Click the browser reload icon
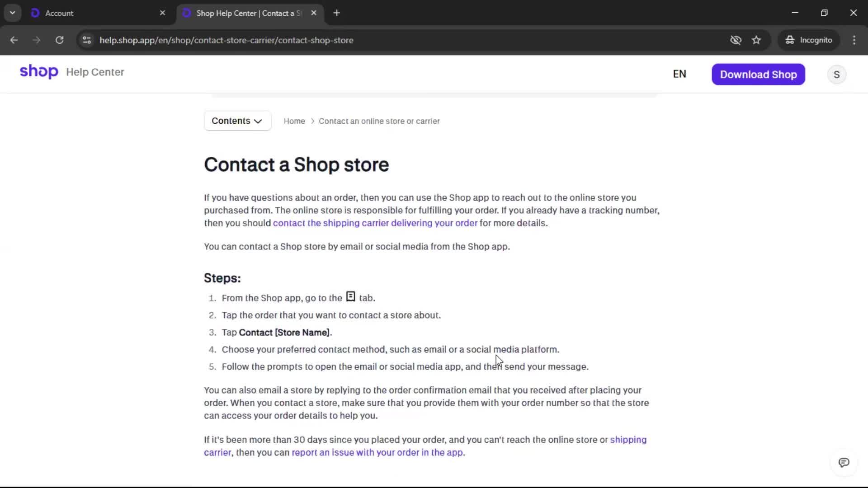Screen dimensions: 868x488 coord(59,40)
